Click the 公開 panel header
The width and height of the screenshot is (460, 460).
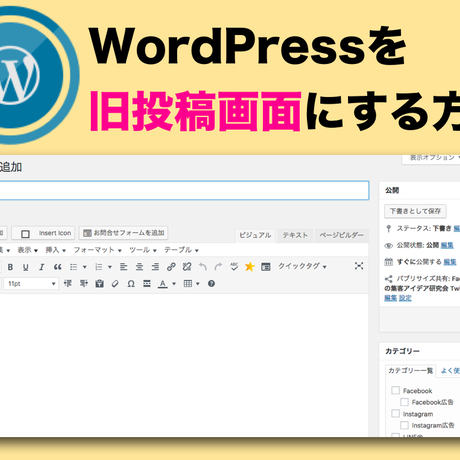pos(420,190)
